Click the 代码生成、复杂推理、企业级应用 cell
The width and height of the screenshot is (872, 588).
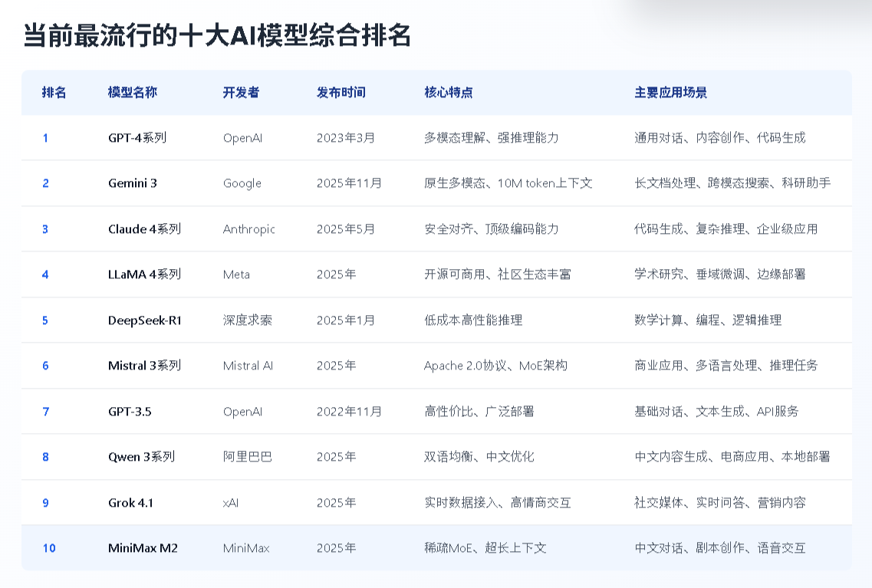tap(726, 229)
